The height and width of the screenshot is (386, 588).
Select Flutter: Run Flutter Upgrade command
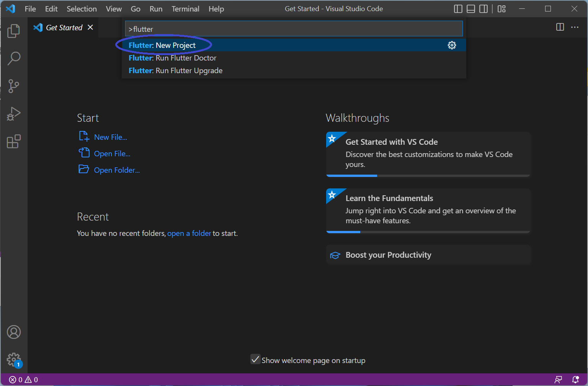(x=294, y=70)
